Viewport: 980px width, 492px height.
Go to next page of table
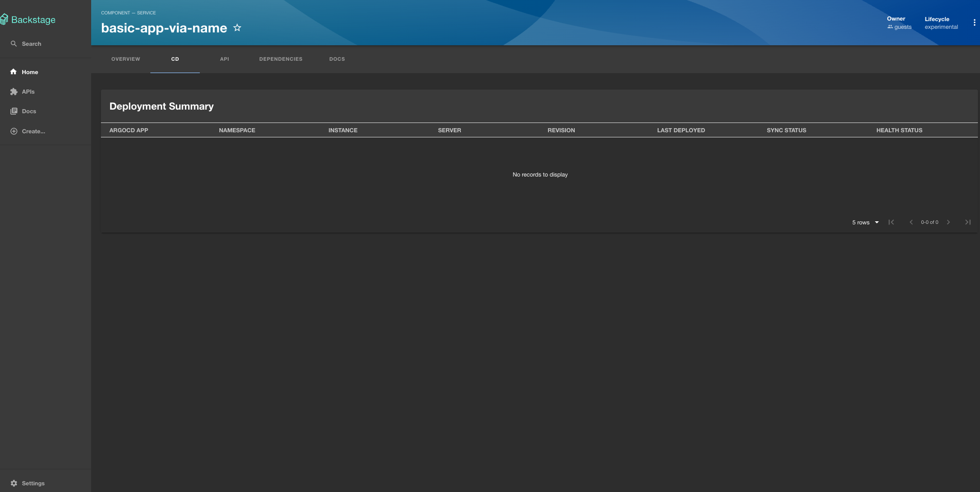pos(948,222)
